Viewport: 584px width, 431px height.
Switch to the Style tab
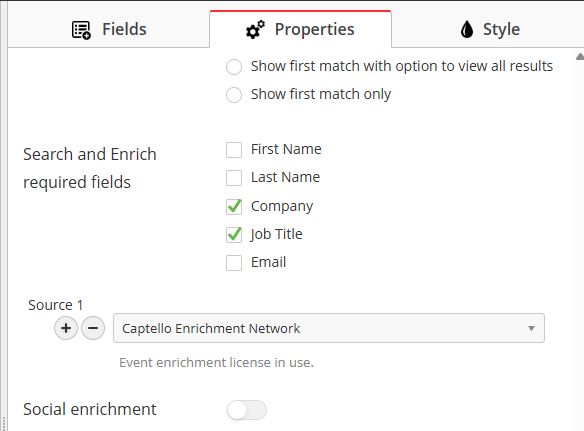[x=488, y=29]
